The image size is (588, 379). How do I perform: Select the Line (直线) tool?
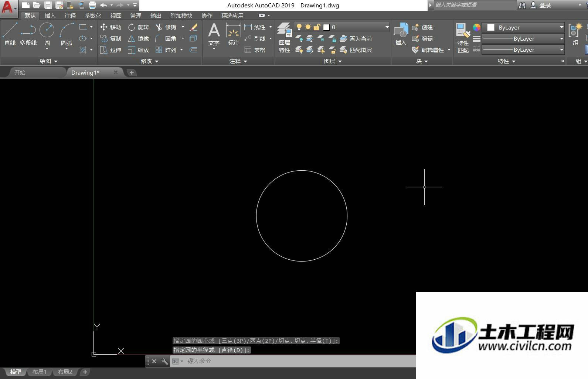coord(10,34)
